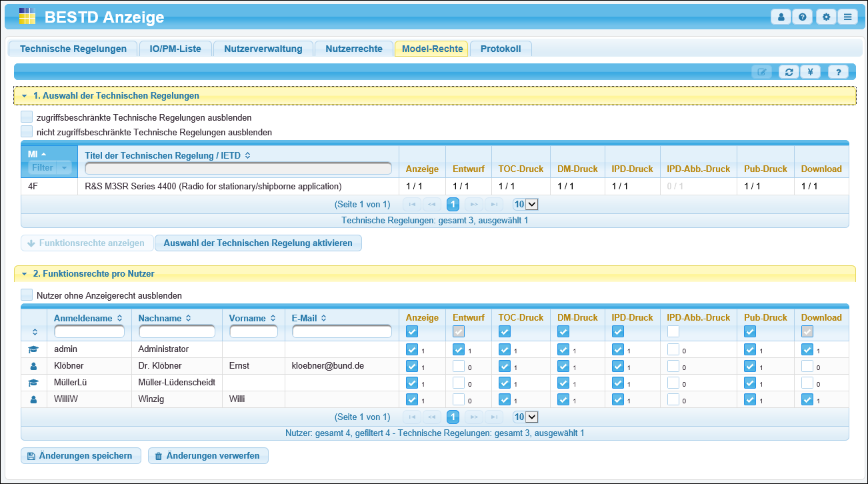The width and height of the screenshot is (868, 484).
Task: Focus the Anmeldename filter field
Action: [89, 331]
